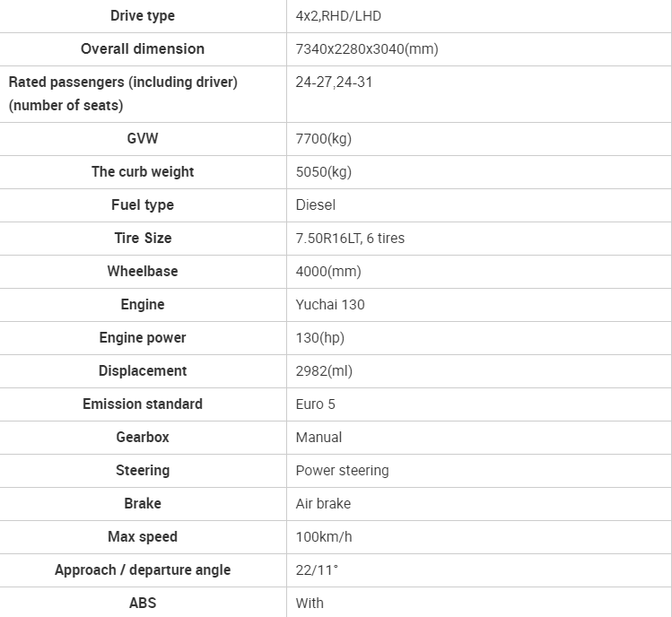Select the Max speed 100km/h value
This screenshot has height=617, width=672.
(324, 537)
